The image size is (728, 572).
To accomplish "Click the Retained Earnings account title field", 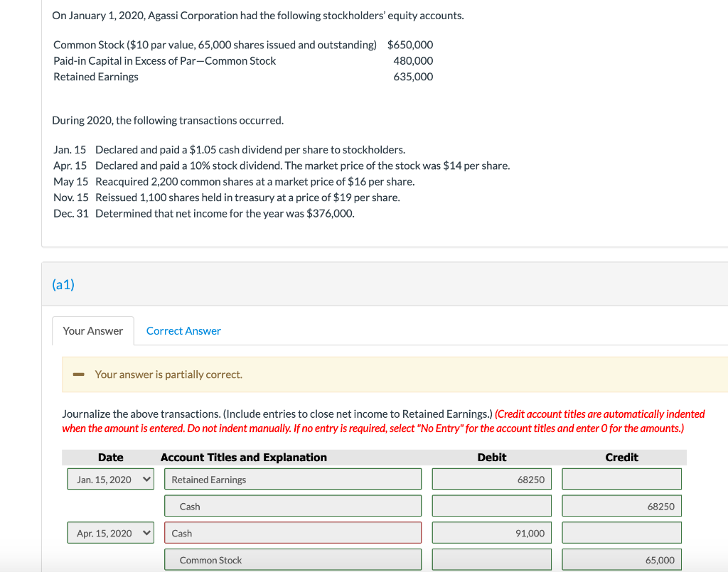I will tap(293, 479).
